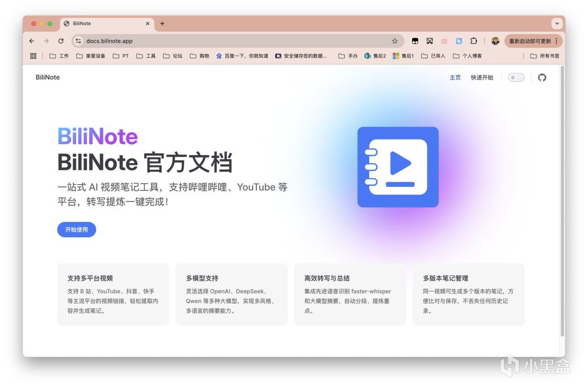Viewport: 588px width, 387px height.
Task: Click the BiliNote site title link
Action: (x=48, y=77)
